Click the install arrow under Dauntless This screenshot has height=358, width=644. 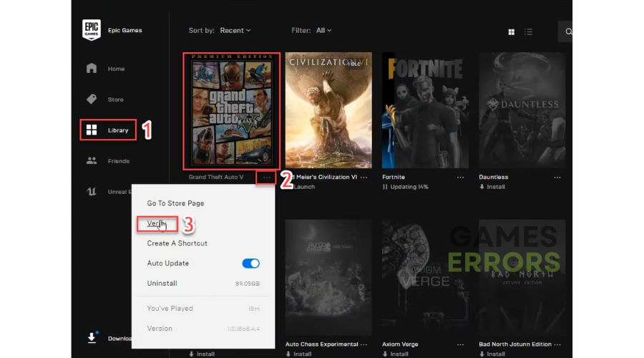(x=482, y=187)
